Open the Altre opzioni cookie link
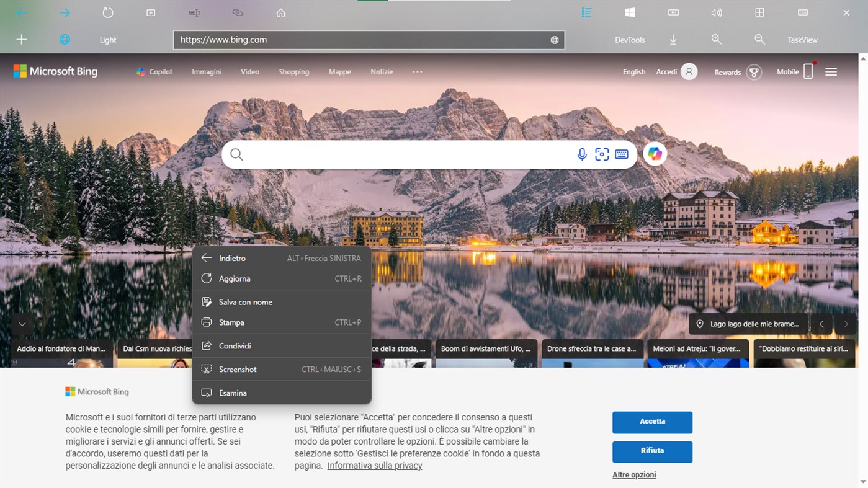Screen dimensions: 868x488 point(634,475)
